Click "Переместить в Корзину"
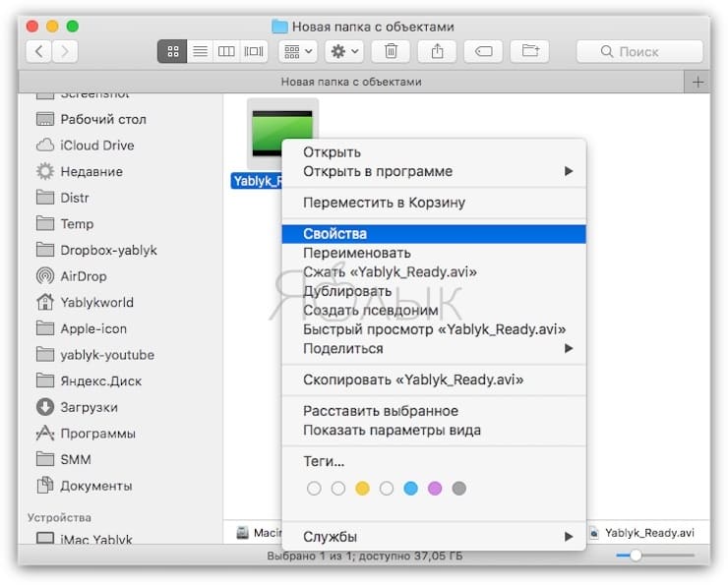Image resolution: width=728 pixels, height=585 pixels. click(x=384, y=203)
